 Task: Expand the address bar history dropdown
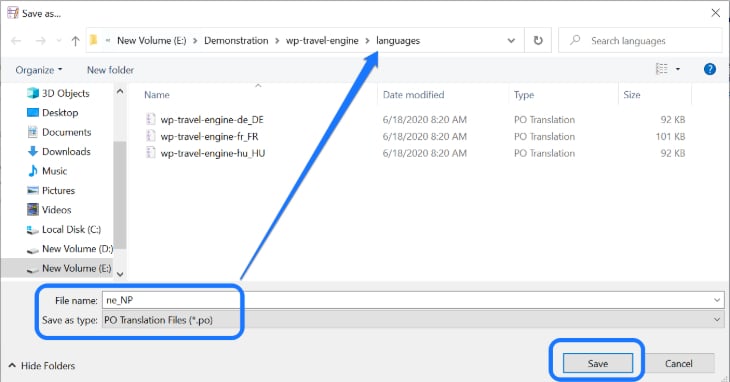point(511,40)
